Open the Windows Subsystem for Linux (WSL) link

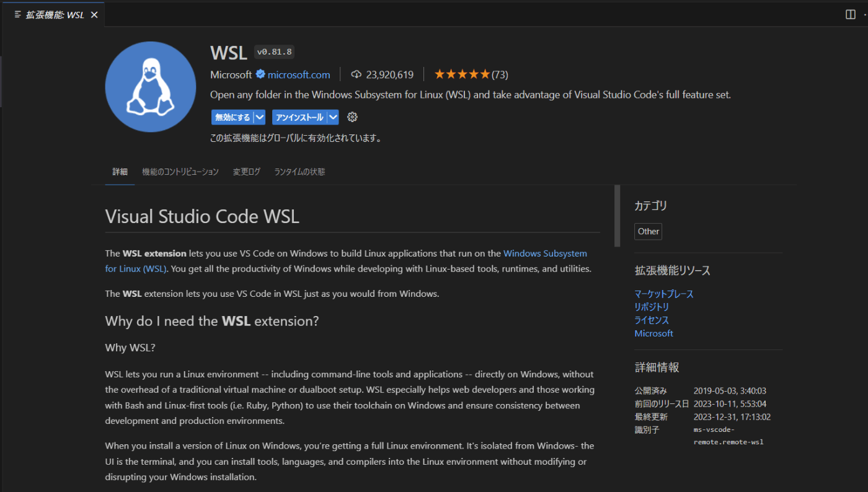coord(346,261)
